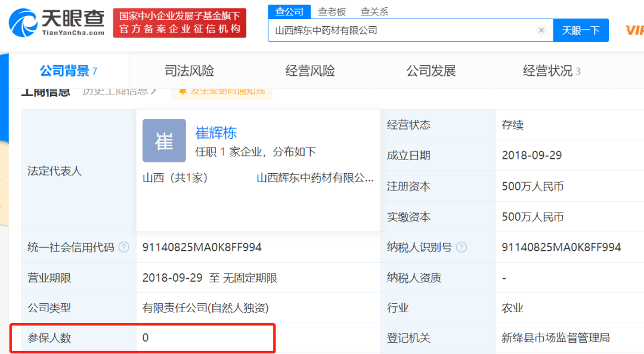This screenshot has width=644, height=354.
Task: Click the 崔 avatar tile
Action: (164, 141)
